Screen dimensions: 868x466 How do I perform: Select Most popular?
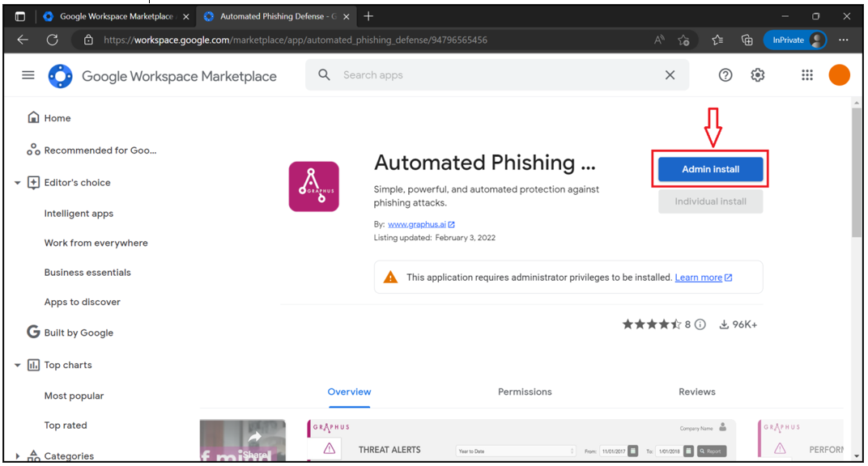point(74,396)
